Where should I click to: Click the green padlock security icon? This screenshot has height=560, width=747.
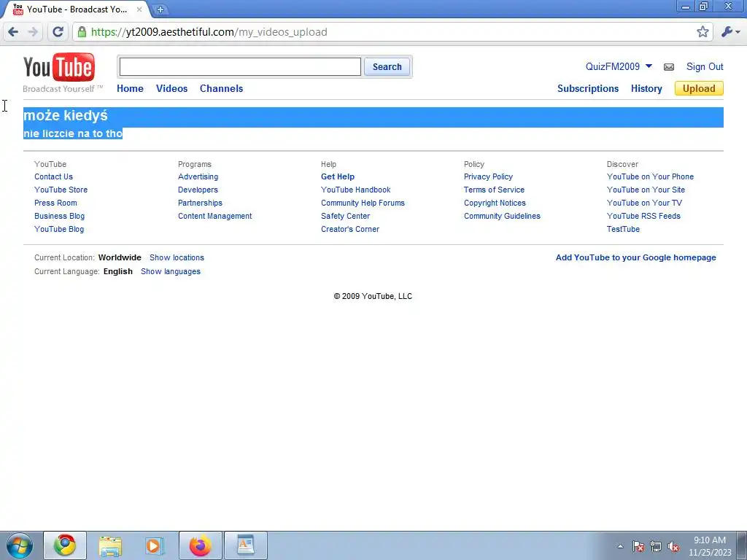click(82, 32)
